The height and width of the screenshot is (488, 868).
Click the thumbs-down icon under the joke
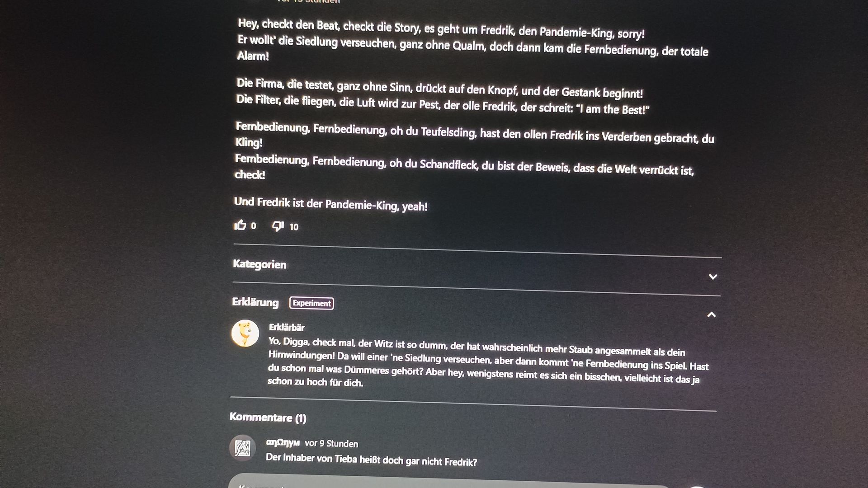pos(278,226)
